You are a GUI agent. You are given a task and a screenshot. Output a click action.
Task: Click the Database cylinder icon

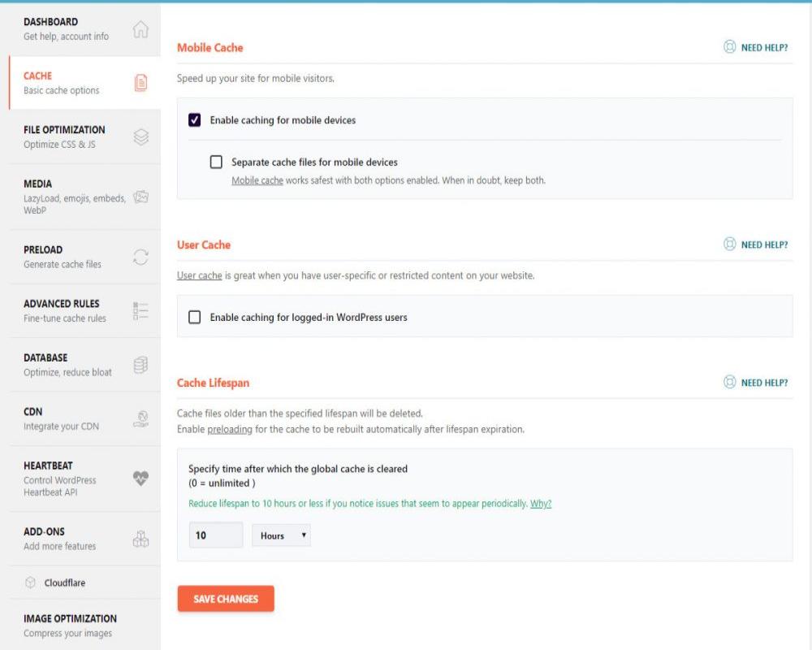point(140,365)
